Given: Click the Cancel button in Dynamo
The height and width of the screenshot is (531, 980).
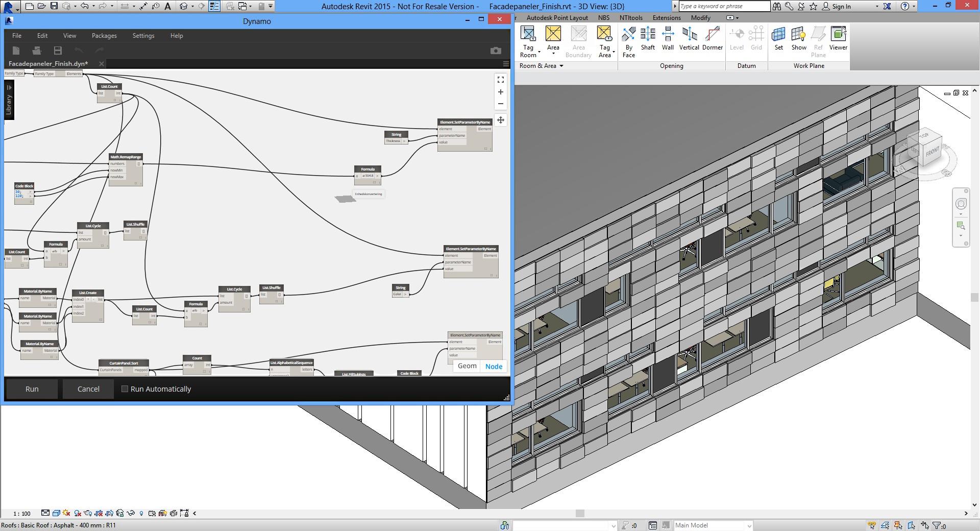Looking at the screenshot, I should pos(88,389).
